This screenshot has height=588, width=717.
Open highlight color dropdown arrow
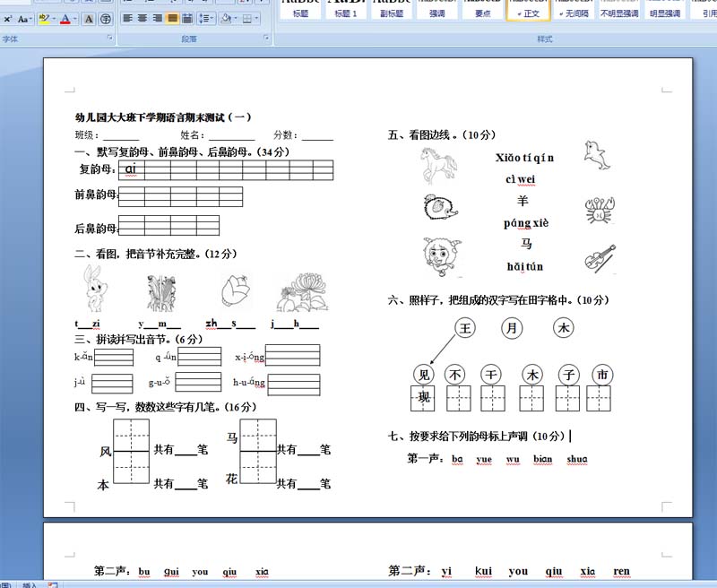pos(54,19)
